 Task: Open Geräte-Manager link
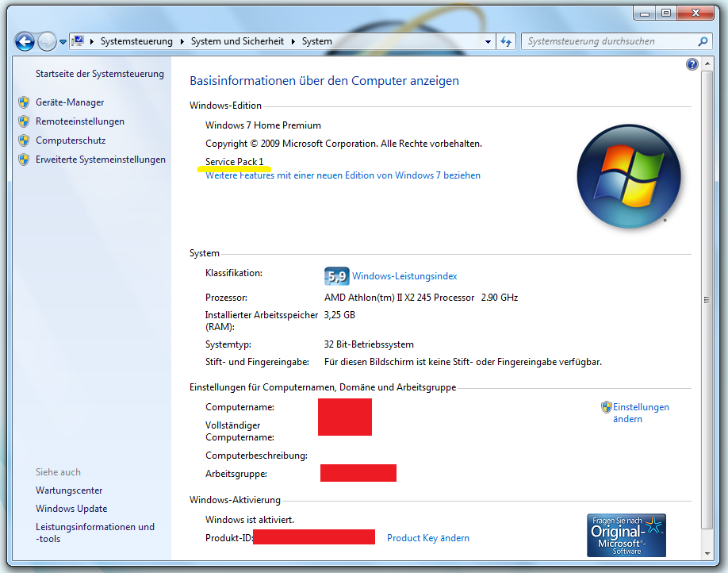pyautogui.click(x=70, y=102)
